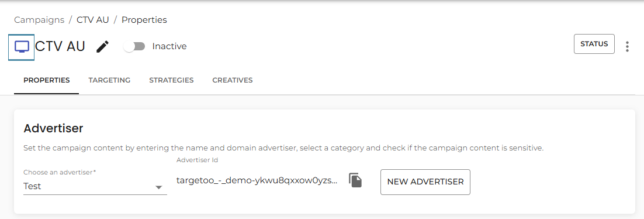Click the Inactive status label

[x=169, y=46]
